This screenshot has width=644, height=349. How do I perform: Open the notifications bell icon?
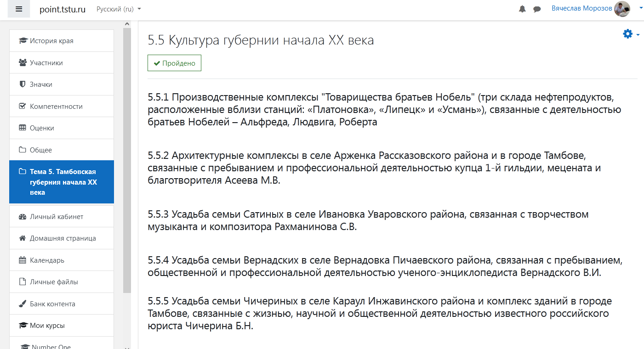pos(522,9)
